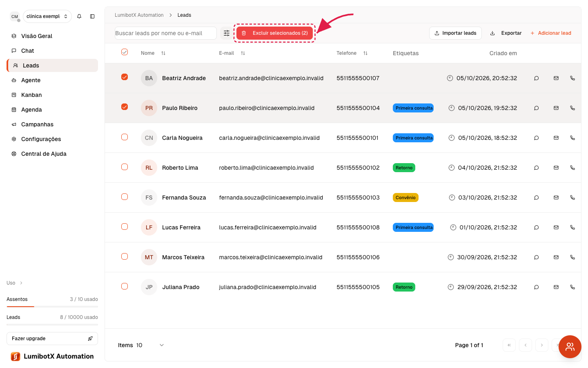Open the filter options icon beside search
Viewport: 588px width, 368px height.
[227, 33]
